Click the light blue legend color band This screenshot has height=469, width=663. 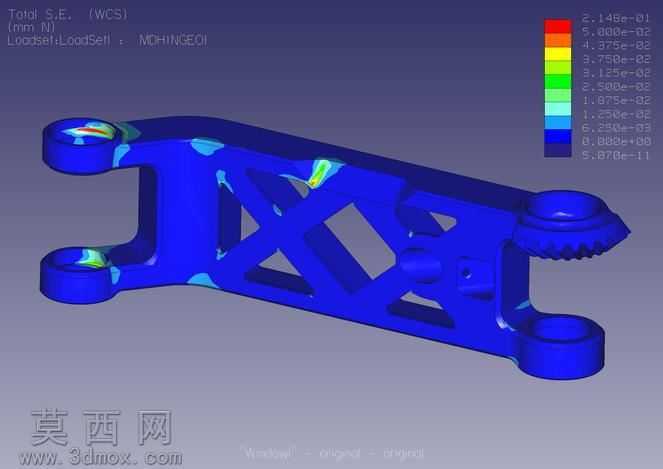557,123
